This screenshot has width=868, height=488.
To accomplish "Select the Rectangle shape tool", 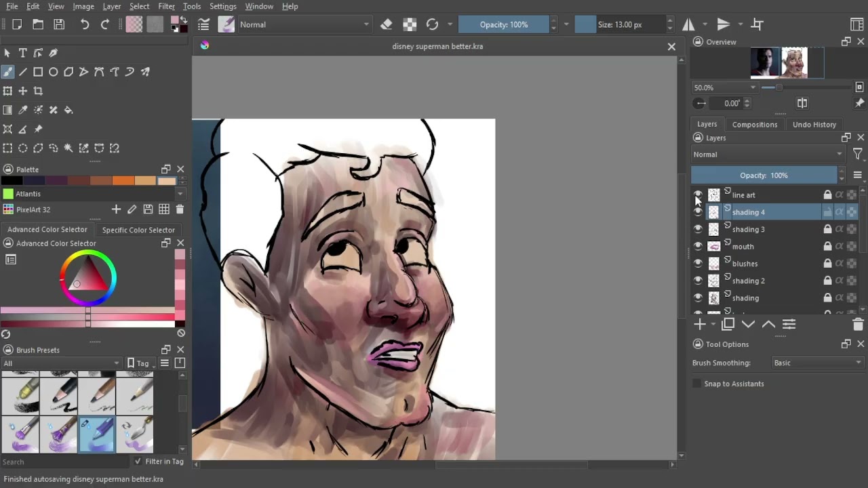I will pos(38,72).
